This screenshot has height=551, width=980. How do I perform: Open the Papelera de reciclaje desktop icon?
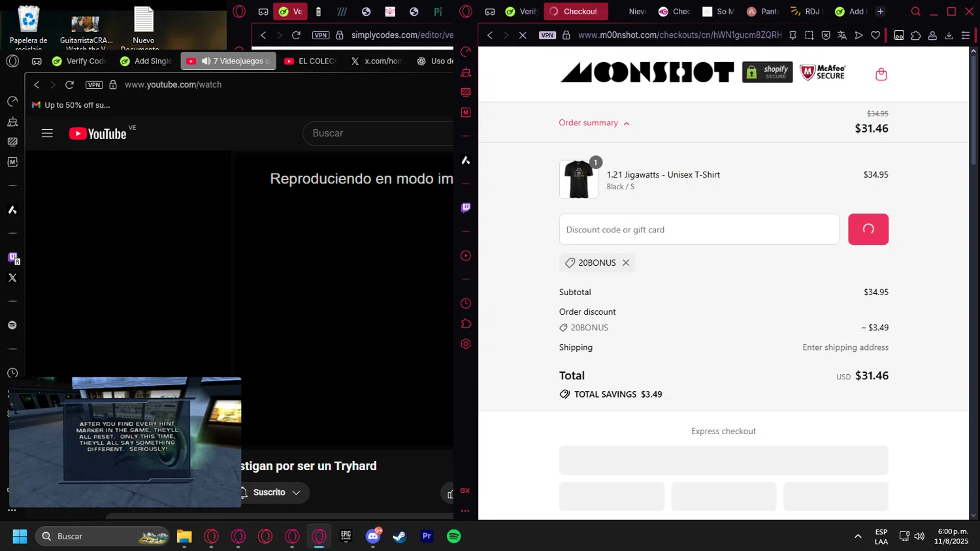(29, 27)
